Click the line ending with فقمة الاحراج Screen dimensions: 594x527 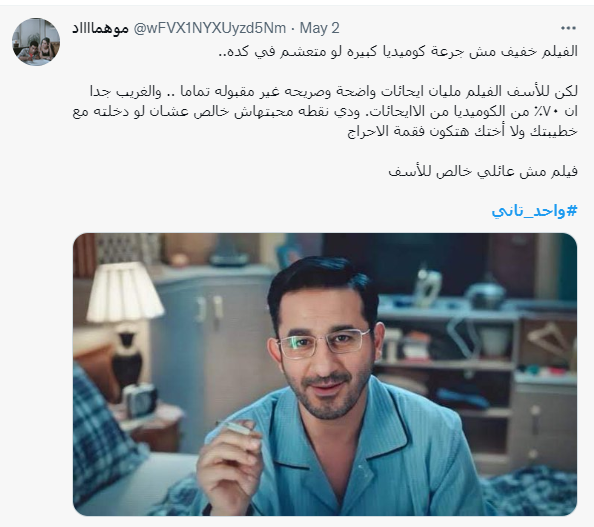[463, 131]
